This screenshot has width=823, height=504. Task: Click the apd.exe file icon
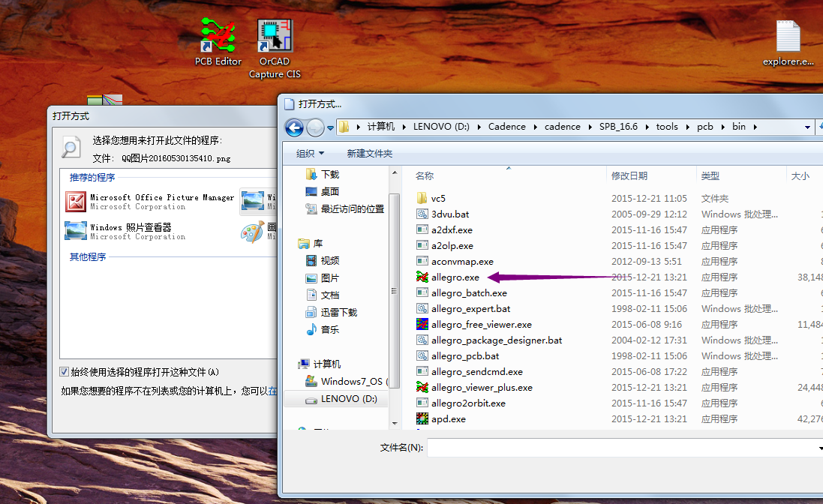[422, 418]
